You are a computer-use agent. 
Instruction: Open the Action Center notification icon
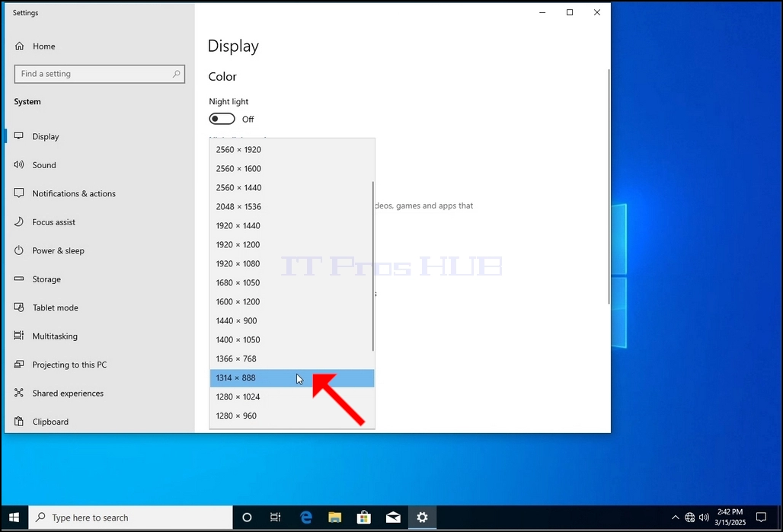[761, 518]
